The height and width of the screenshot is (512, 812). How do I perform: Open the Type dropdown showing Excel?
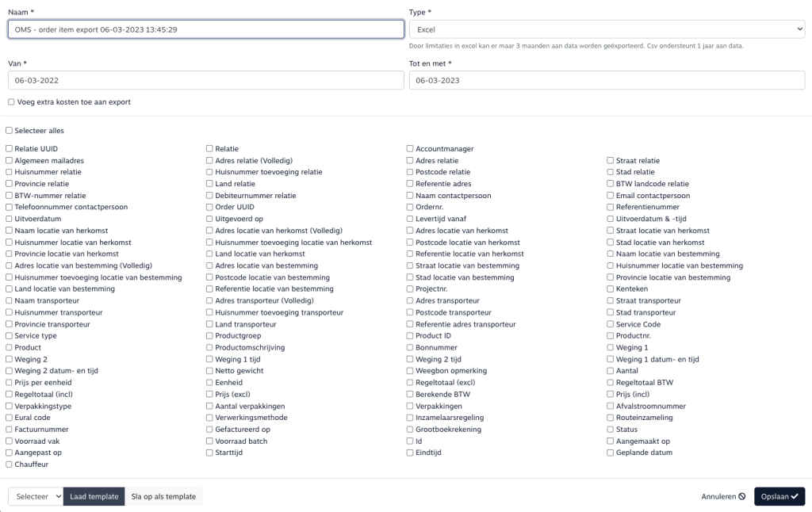pyautogui.click(x=607, y=29)
